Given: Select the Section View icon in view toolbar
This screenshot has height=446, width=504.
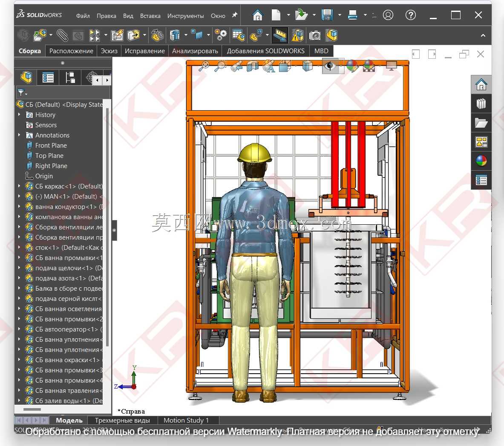Looking at the screenshot, I should pyautogui.click(x=253, y=66).
